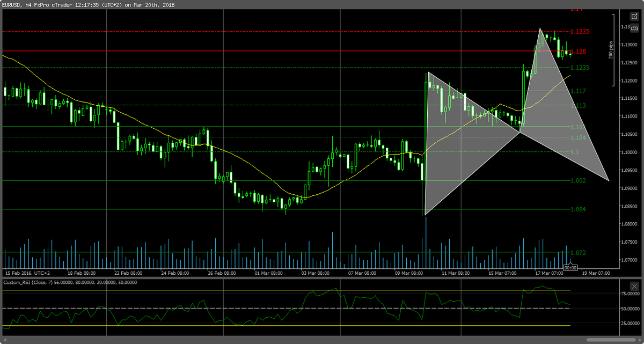The image size is (644, 344).
Task: Take a chart snapshot with camera icon
Action: click(634, 27)
